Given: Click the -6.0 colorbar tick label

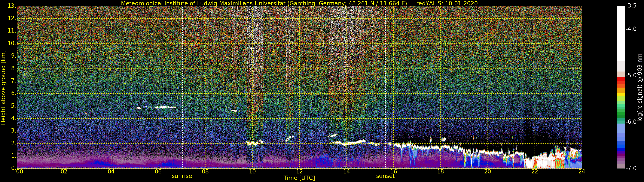Looking at the screenshot, I should point(631,122).
